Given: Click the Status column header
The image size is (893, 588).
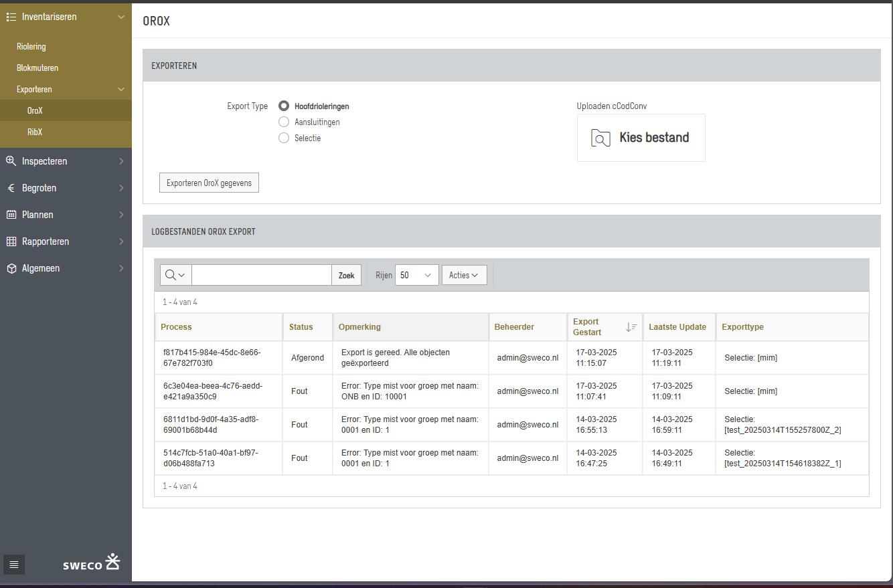Looking at the screenshot, I should [301, 327].
